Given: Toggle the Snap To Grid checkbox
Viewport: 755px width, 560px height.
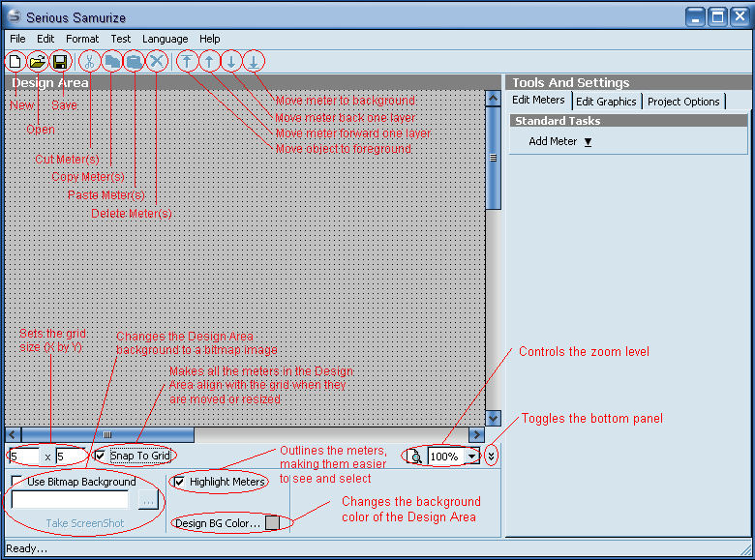Looking at the screenshot, I should [x=100, y=456].
